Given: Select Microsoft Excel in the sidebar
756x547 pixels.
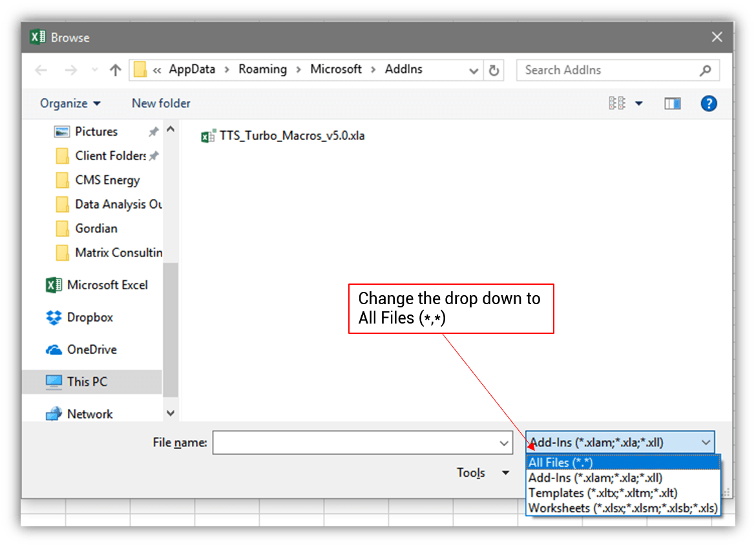Looking at the screenshot, I should click(x=107, y=285).
